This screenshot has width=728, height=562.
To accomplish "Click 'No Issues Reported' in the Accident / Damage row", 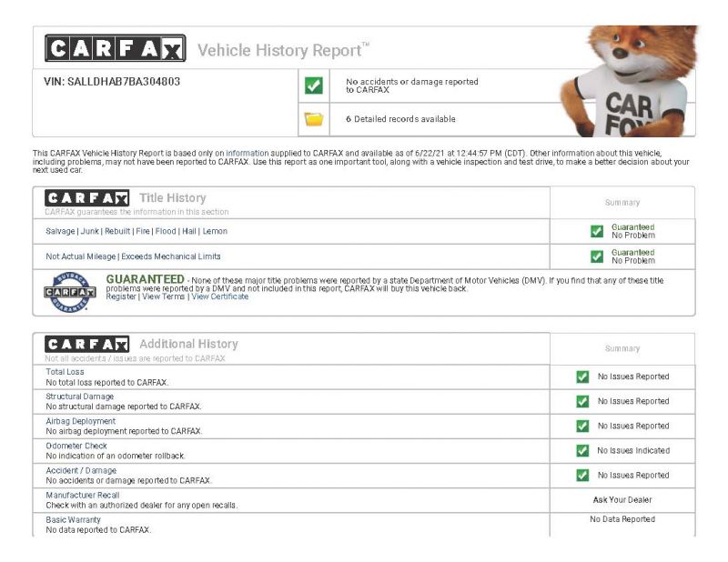I will 633,476.
